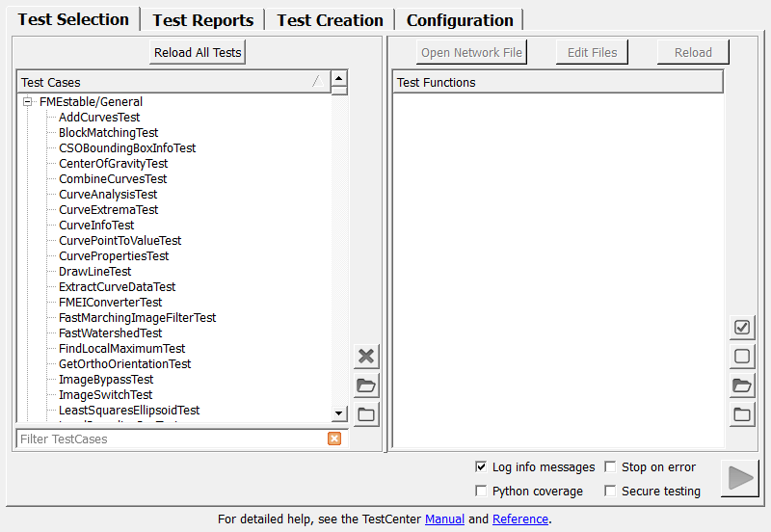This screenshot has width=771, height=532.
Task: Click the open-folder icon beside the test case list
Action: tap(366, 386)
